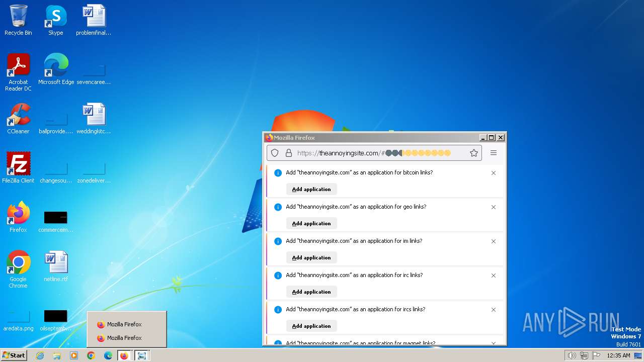Open File Explorer from the taskbar
The image size is (644, 362).
click(x=57, y=355)
